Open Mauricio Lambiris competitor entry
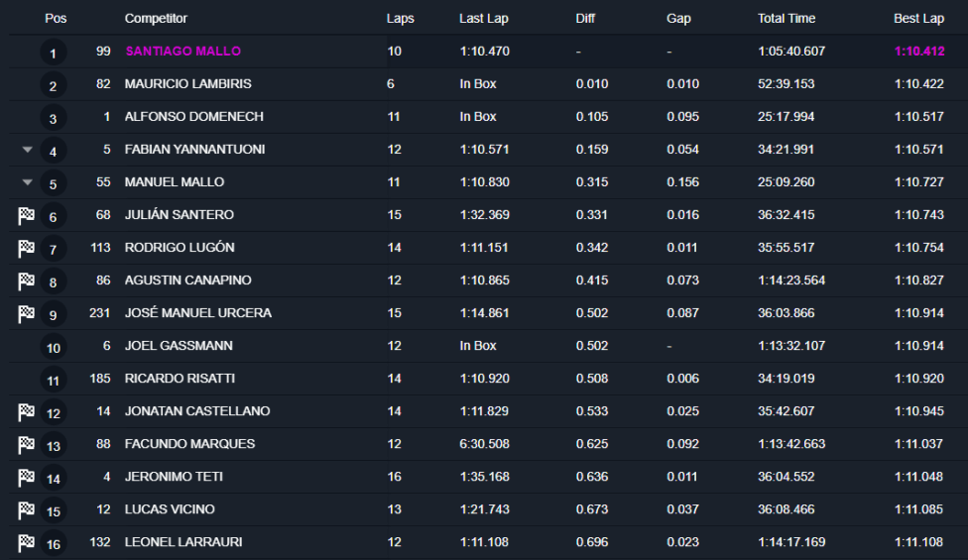Viewport: 968px width, 560px height. (187, 84)
